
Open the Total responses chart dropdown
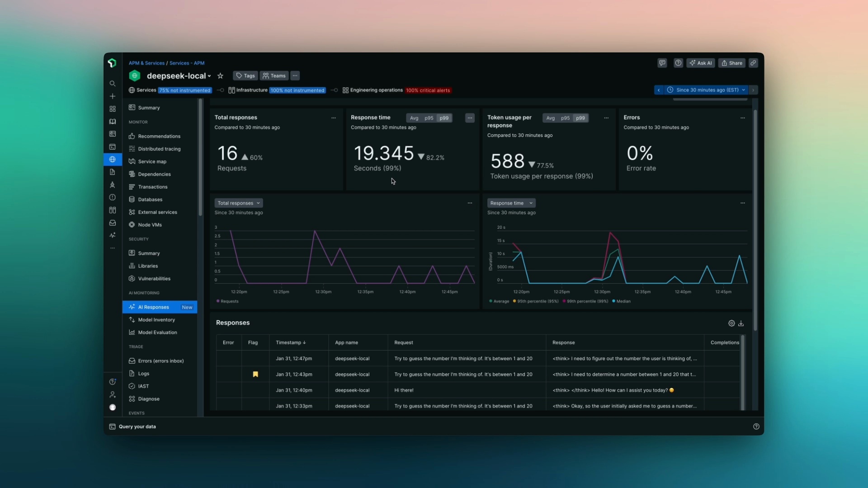click(x=238, y=203)
